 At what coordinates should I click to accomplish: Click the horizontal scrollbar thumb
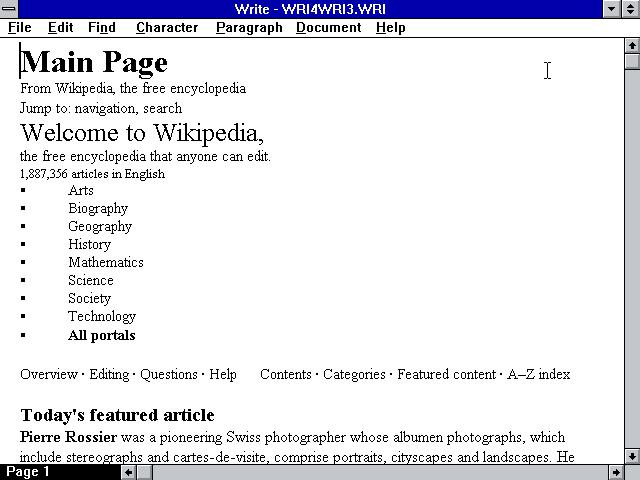pyautogui.click(x=144, y=472)
